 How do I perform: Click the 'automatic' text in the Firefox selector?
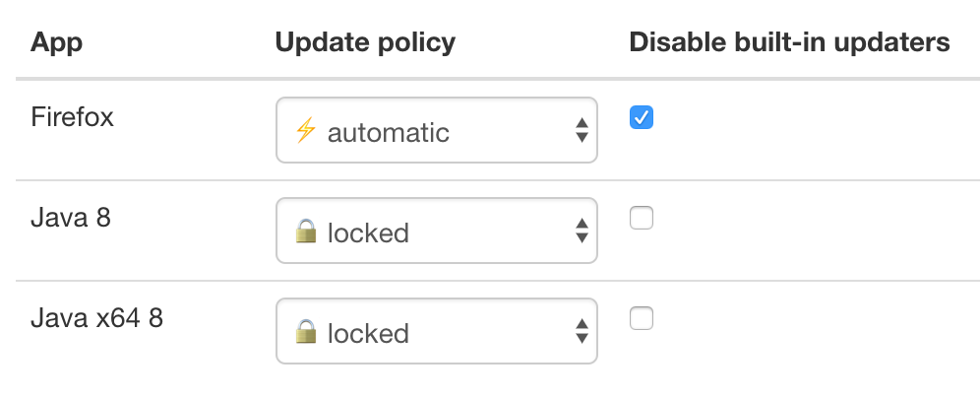point(388,131)
